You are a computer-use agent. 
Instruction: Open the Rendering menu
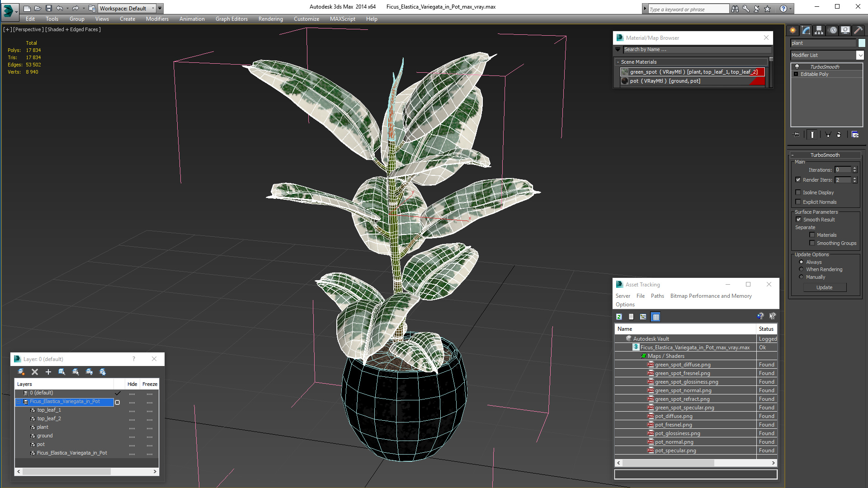coord(270,19)
